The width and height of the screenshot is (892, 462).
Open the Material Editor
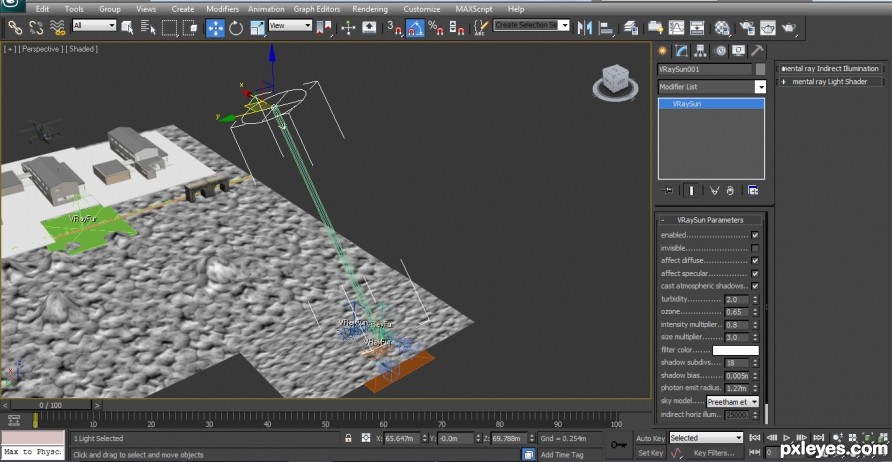tap(722, 27)
